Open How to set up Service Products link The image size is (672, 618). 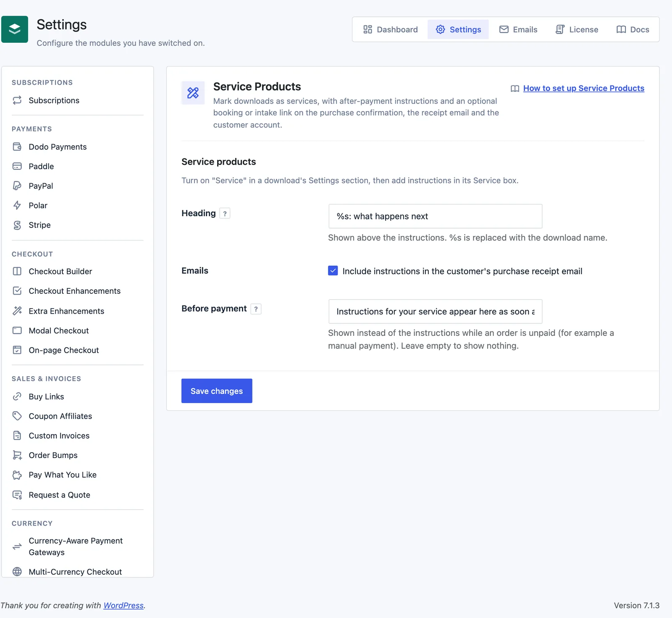583,88
